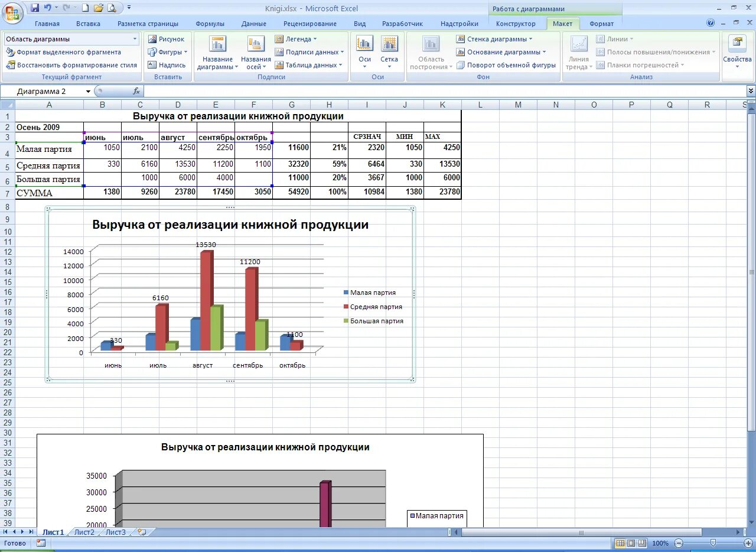The height and width of the screenshot is (552, 756).
Task: Click the Малая партия blue legend entry
Action: (370, 293)
